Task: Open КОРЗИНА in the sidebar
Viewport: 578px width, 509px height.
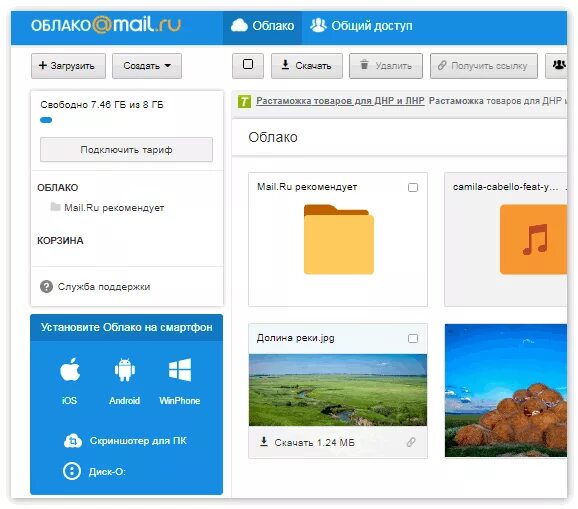Action: coord(60,241)
